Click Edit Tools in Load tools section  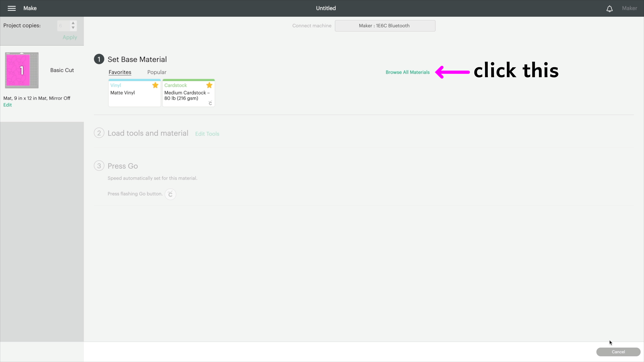(207, 134)
